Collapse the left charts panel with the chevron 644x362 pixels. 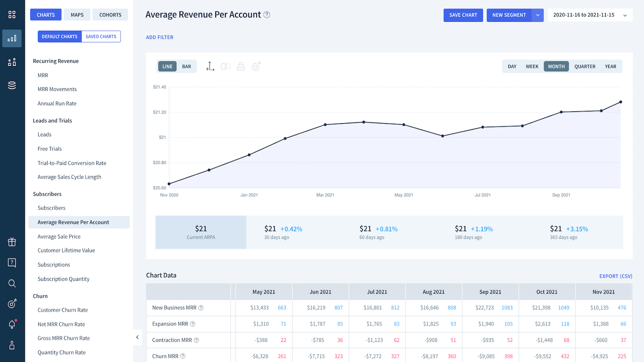click(137, 337)
